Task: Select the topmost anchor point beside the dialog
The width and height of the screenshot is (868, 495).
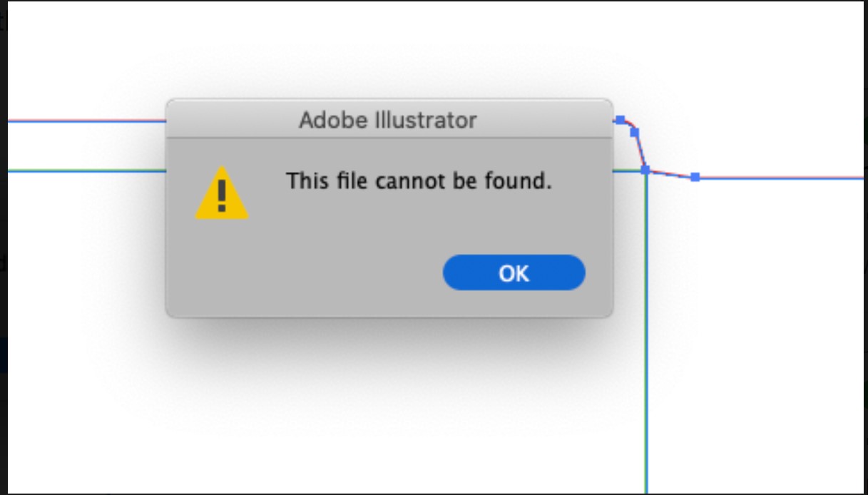Action: click(x=621, y=120)
